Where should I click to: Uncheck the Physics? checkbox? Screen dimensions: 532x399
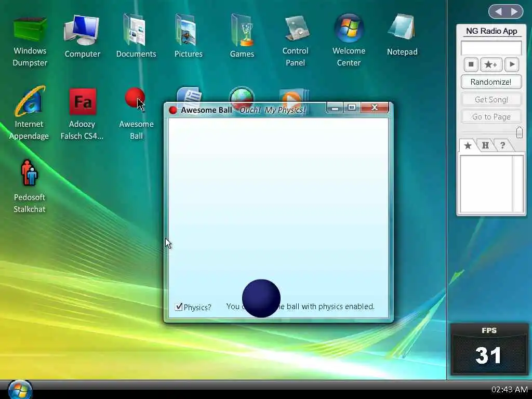pos(179,307)
